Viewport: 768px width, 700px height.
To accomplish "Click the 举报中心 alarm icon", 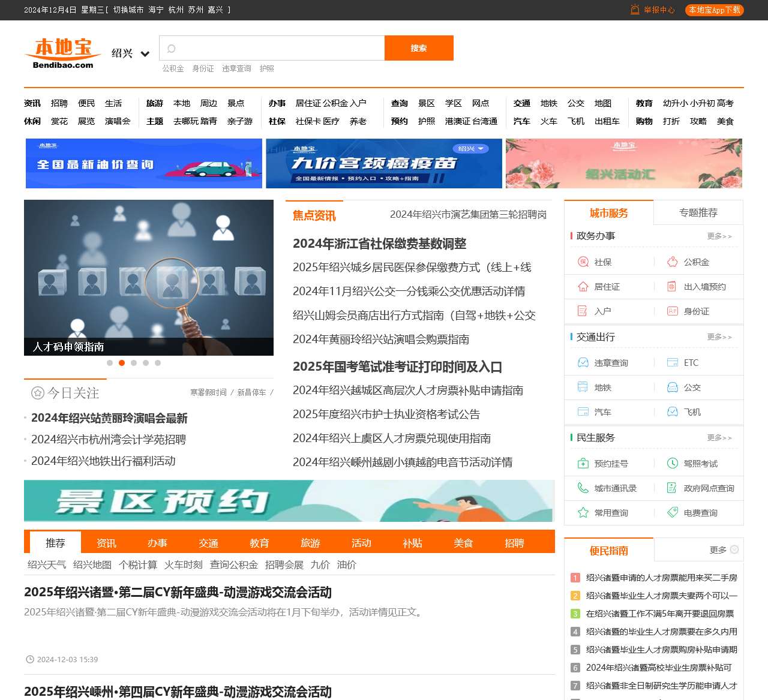I will tap(635, 10).
